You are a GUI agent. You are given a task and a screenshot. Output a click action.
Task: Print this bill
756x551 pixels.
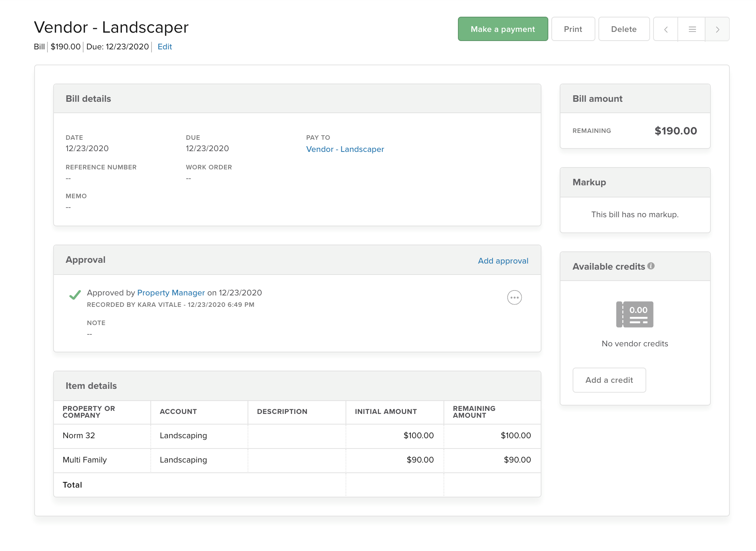(x=573, y=29)
